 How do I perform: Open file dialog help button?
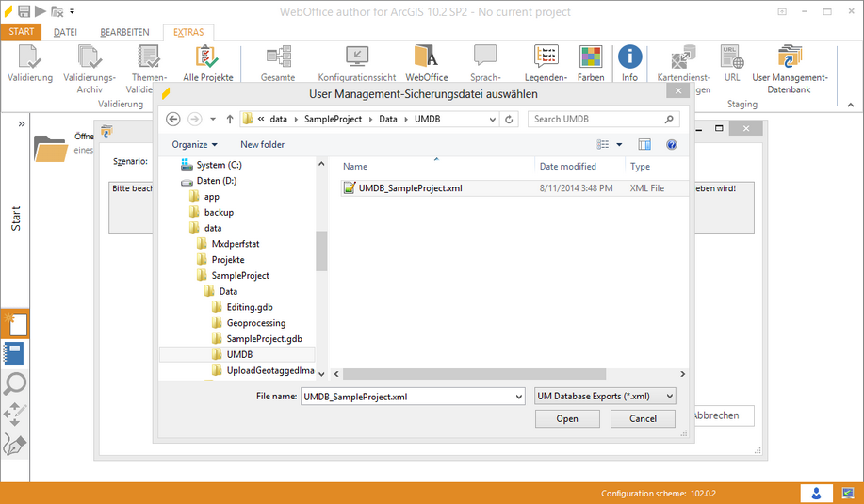671,144
